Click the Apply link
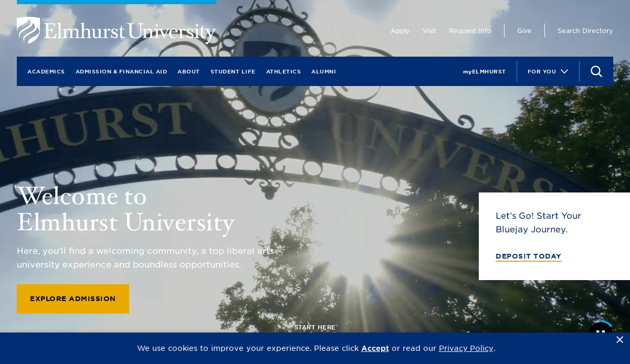This screenshot has width=630, height=364. coord(400,30)
